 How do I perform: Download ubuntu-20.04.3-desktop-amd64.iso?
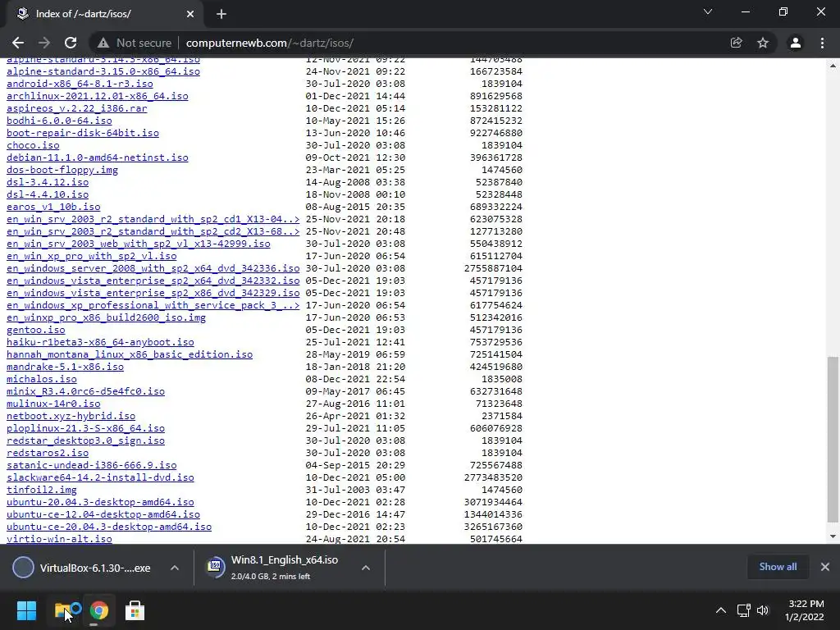(x=100, y=503)
